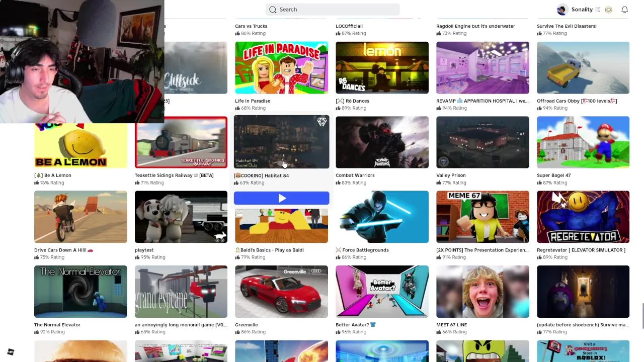Open the MEET 67 LINE thumbnail

tap(482, 292)
